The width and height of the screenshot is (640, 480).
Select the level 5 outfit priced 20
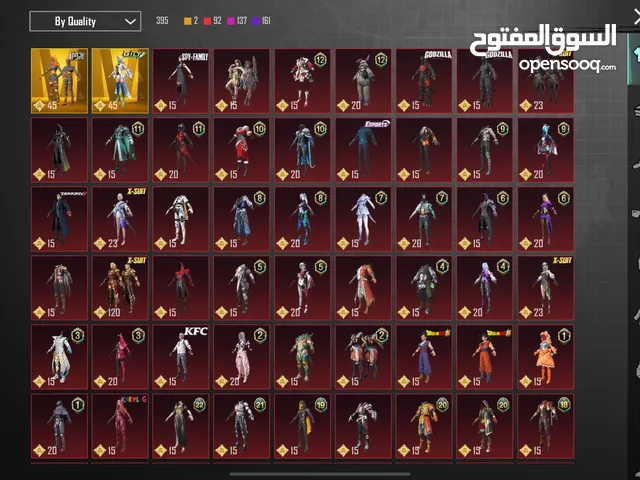[x=302, y=288]
